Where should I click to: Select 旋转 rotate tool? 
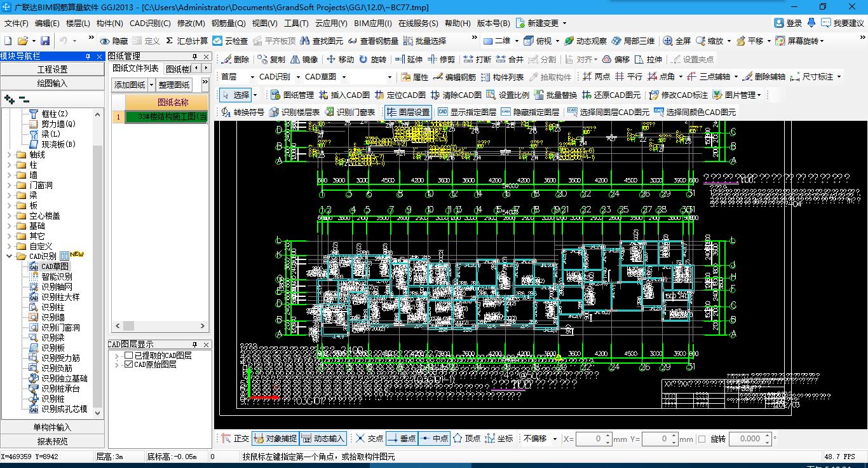coord(372,59)
